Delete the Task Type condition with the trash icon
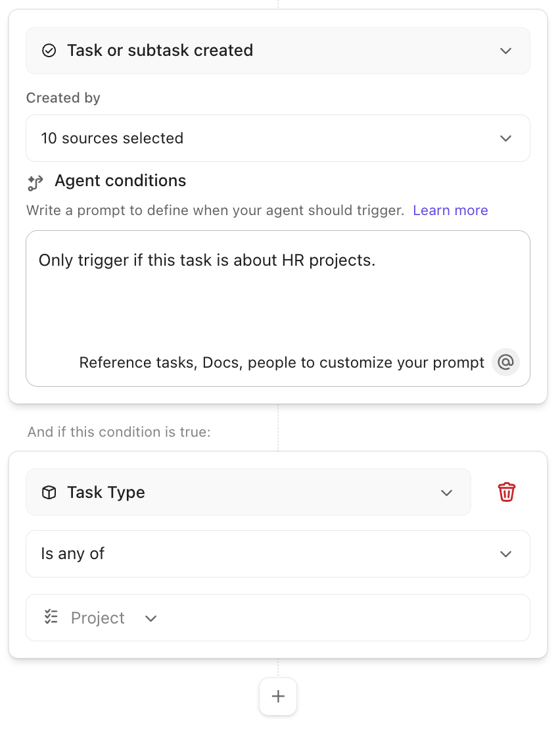The image size is (560, 738). coord(506,492)
